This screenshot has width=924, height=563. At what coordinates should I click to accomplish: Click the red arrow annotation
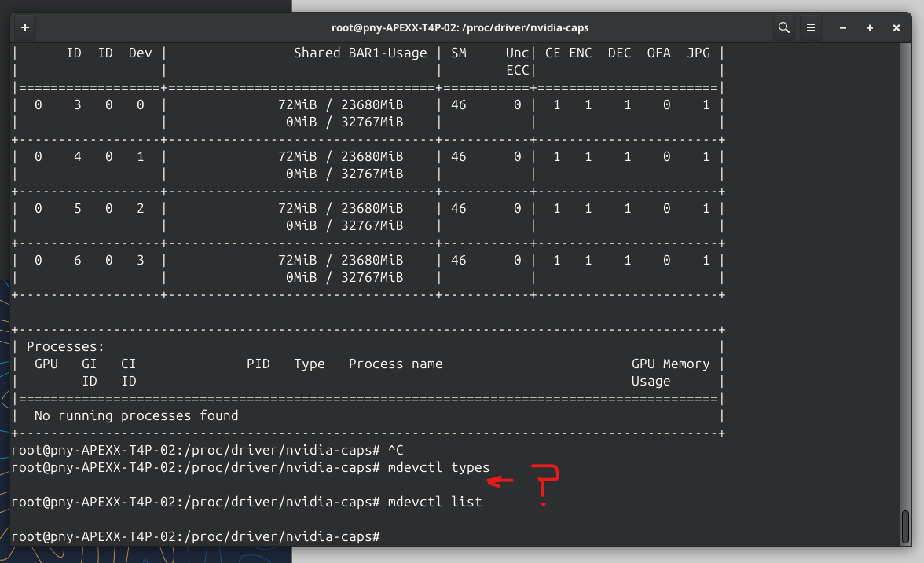[503, 480]
